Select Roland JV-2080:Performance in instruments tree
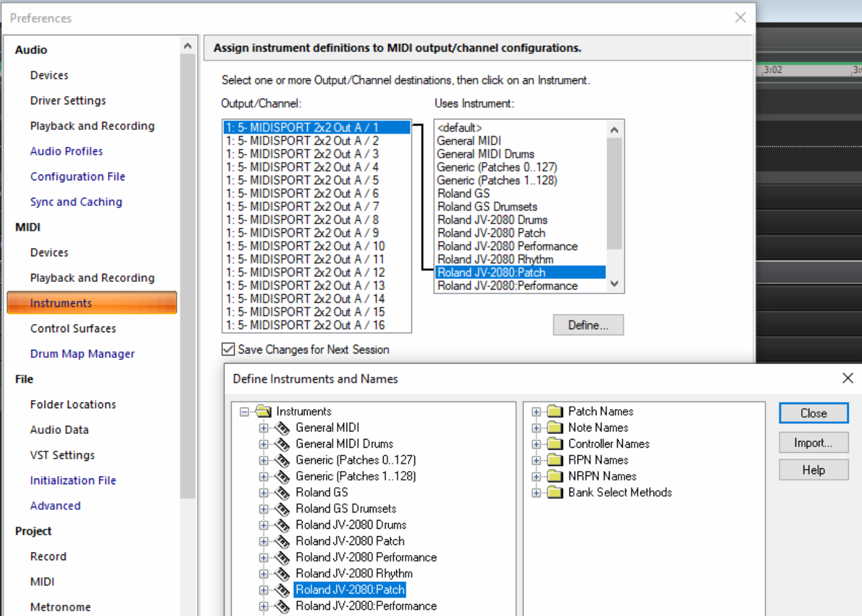This screenshot has width=862, height=616. (366, 606)
